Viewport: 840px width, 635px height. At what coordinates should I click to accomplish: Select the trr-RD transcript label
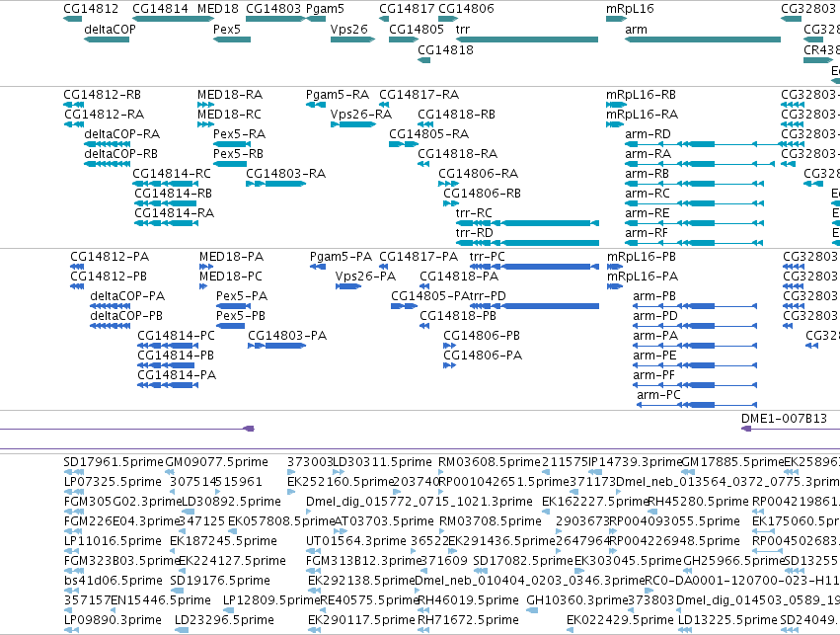[475, 233]
